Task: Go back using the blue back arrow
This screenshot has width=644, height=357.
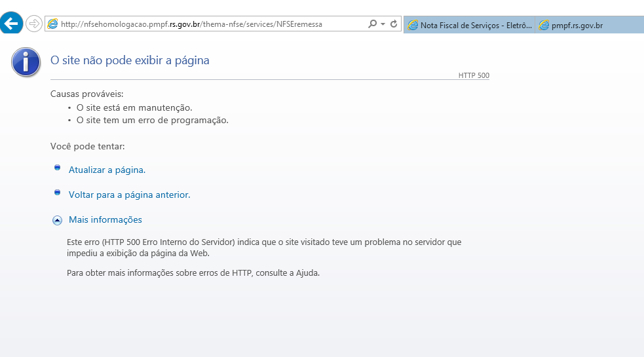Action: (11, 23)
